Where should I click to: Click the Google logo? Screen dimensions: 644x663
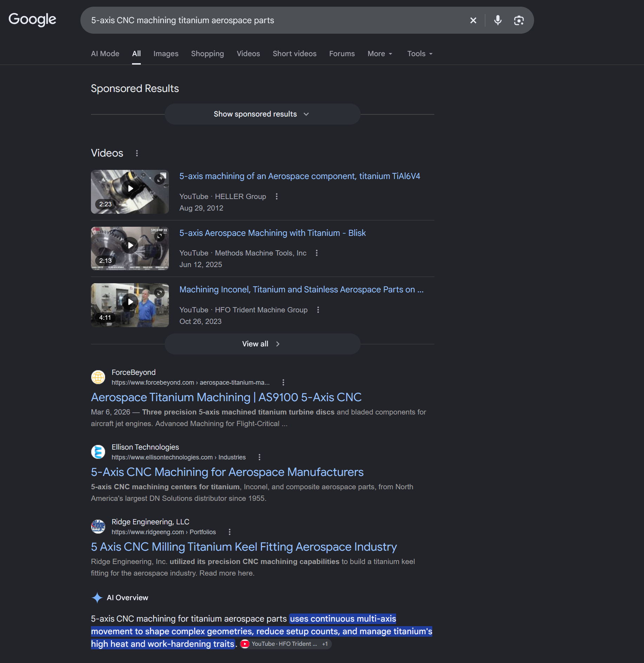pos(32,20)
